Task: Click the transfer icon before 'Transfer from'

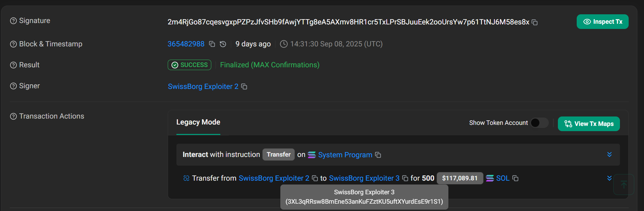Action: [x=187, y=178]
